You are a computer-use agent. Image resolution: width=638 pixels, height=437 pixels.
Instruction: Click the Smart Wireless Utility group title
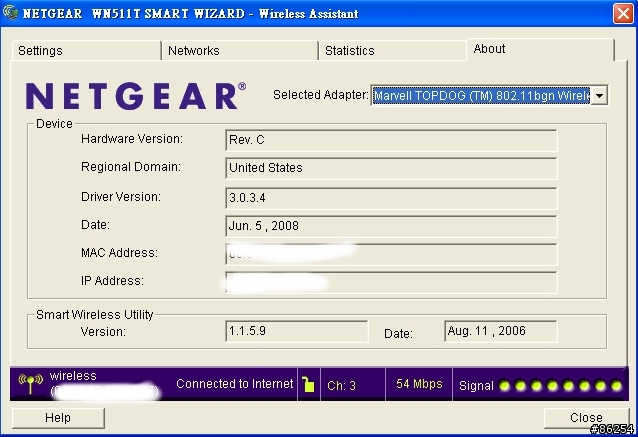coord(94,315)
